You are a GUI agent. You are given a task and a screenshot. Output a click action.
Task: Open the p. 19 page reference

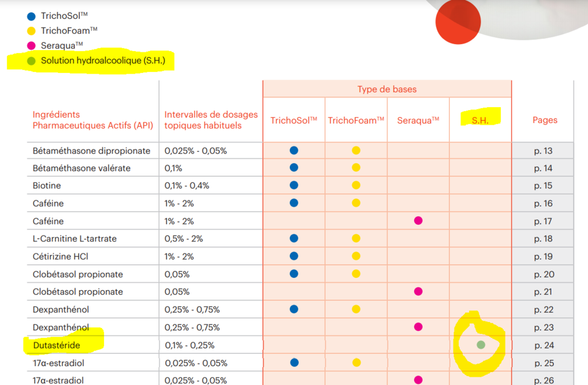pyautogui.click(x=543, y=257)
